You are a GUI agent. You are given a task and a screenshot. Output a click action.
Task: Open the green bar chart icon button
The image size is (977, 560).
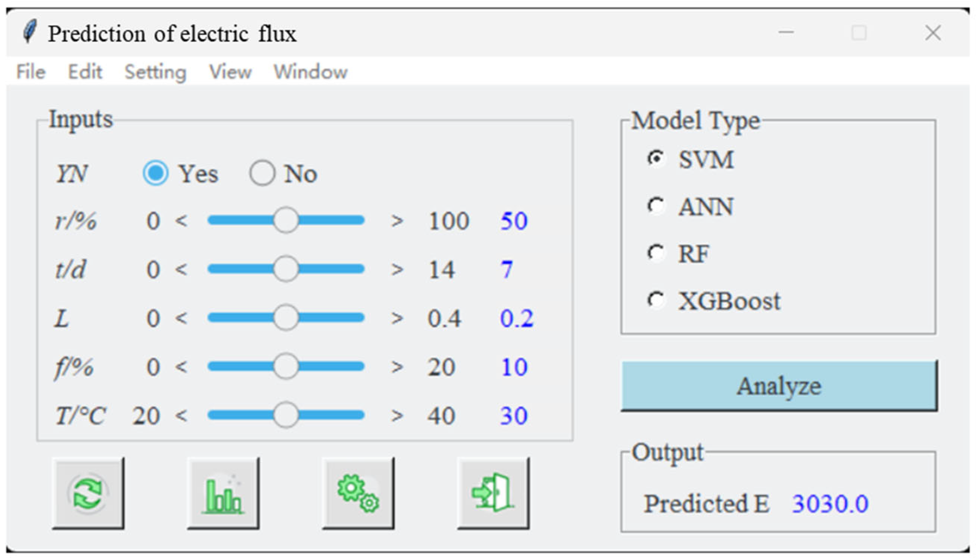(x=223, y=493)
